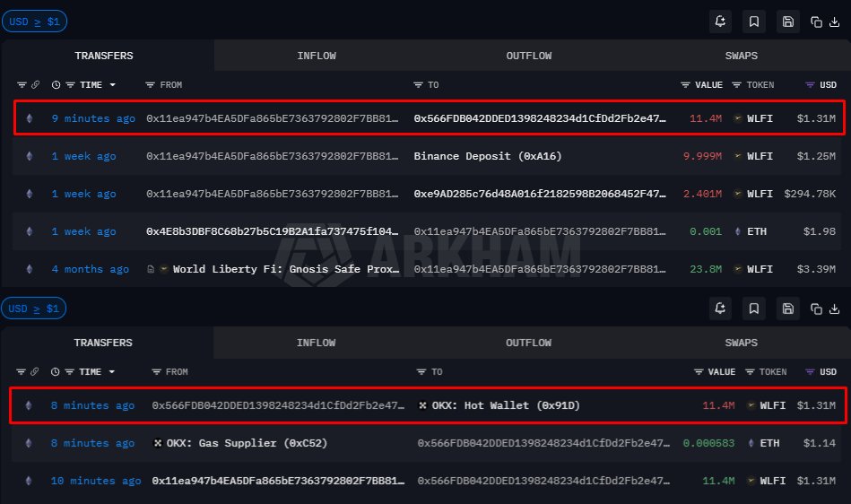Open the '9 minutes ago' transaction link
Viewport: 851px width, 504px height.
[x=93, y=118]
